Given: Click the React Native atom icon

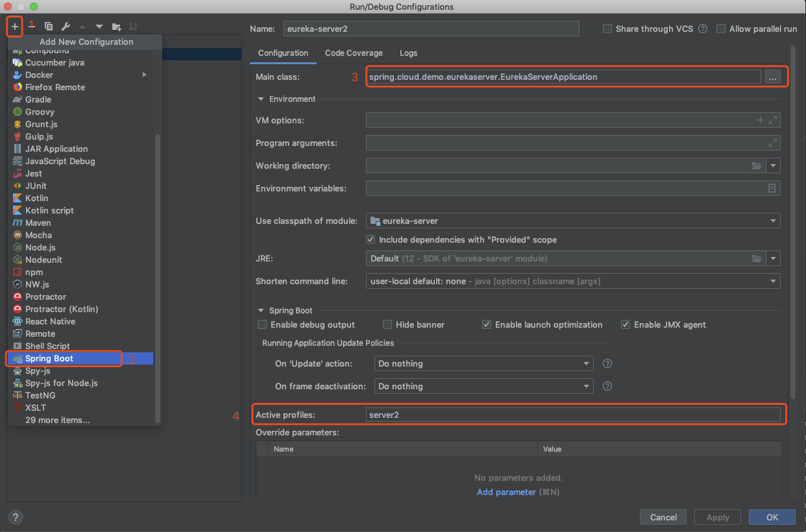Looking at the screenshot, I should coord(18,322).
